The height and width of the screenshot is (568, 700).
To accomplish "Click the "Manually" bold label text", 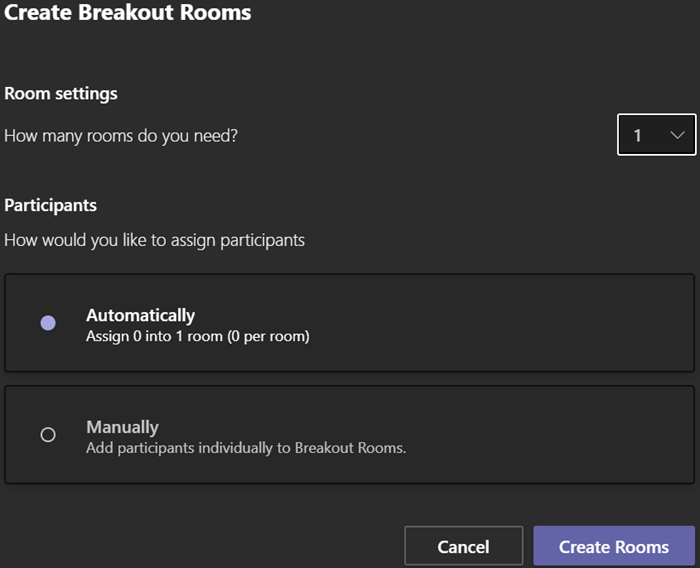I will click(x=123, y=427).
